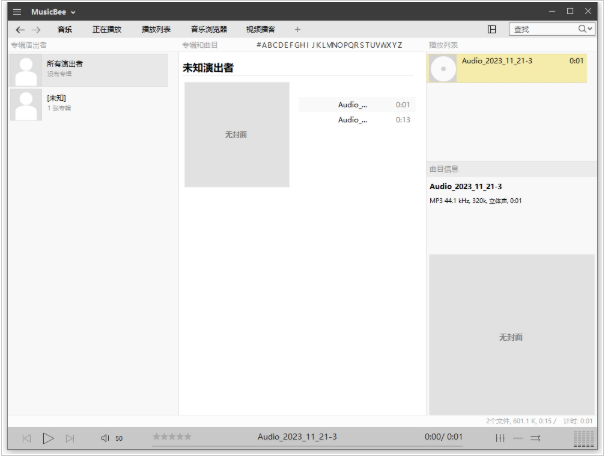Viewport: 605px width, 457px height.
Task: Click the 查找 search field
Action: click(x=542, y=30)
